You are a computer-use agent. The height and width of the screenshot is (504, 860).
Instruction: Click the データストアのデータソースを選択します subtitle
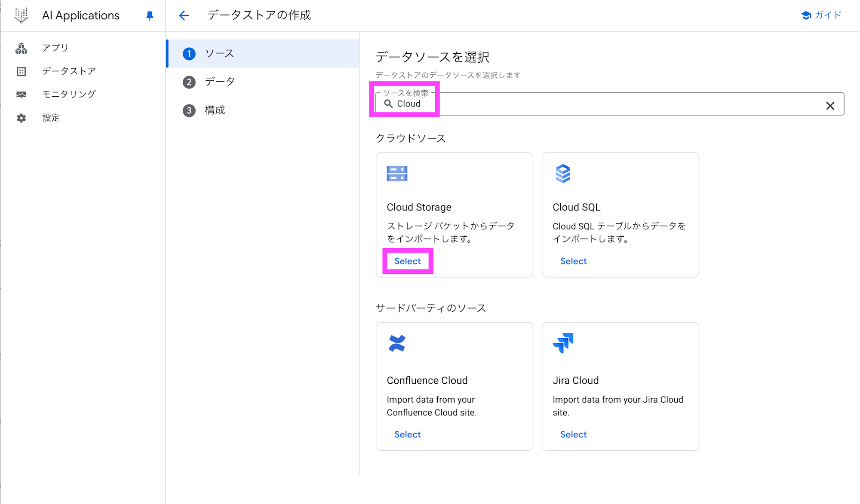448,75
